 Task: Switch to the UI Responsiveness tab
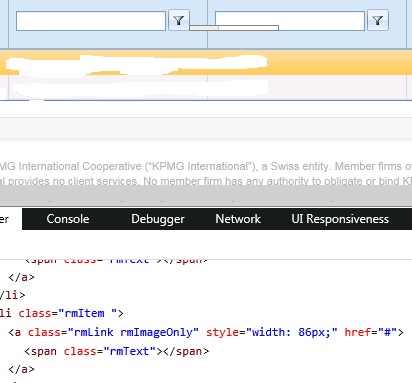coord(340,219)
